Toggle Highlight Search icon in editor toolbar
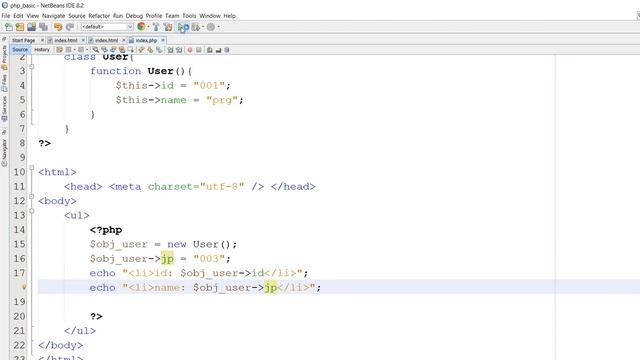This screenshot has height=360, width=640. pos(122,50)
